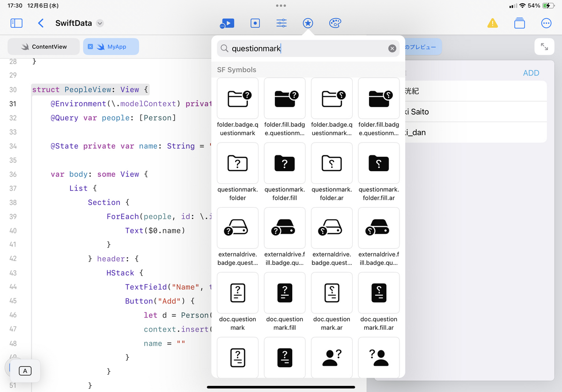Click the @Query var people line
This screenshot has width=562, height=392.
click(x=113, y=118)
